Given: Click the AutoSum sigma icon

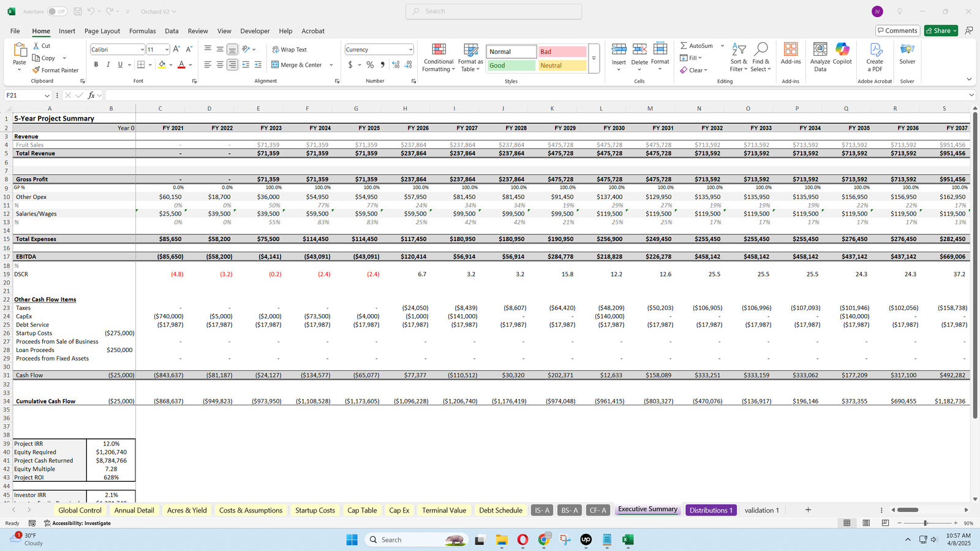Looking at the screenshot, I should coord(684,46).
